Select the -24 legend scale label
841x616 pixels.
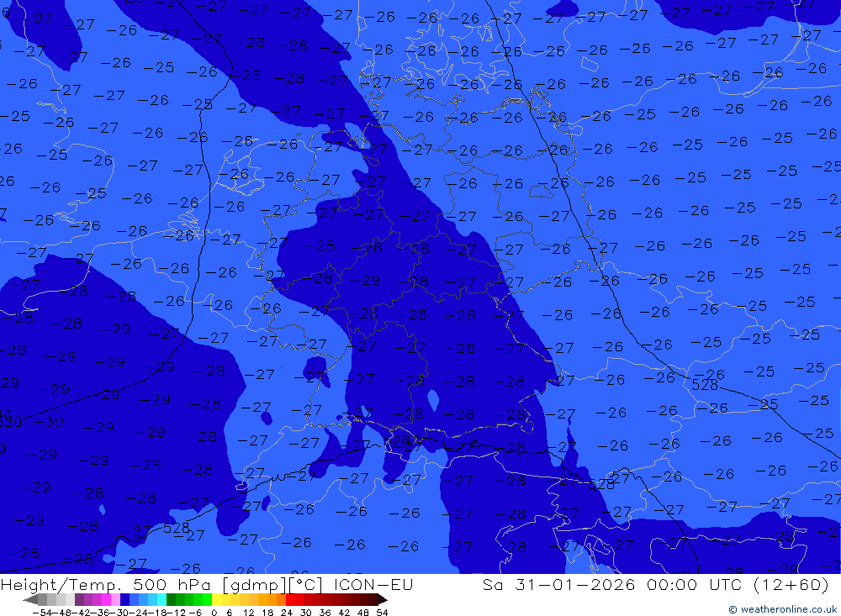click(139, 613)
